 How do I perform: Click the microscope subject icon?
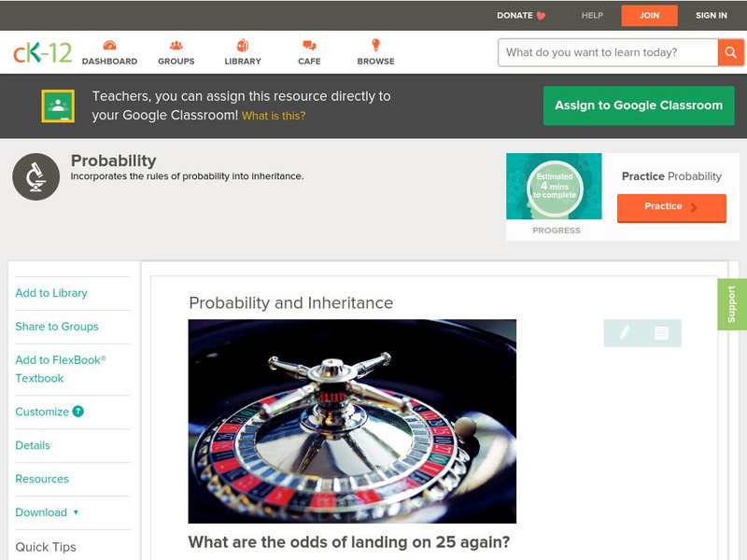(35, 176)
